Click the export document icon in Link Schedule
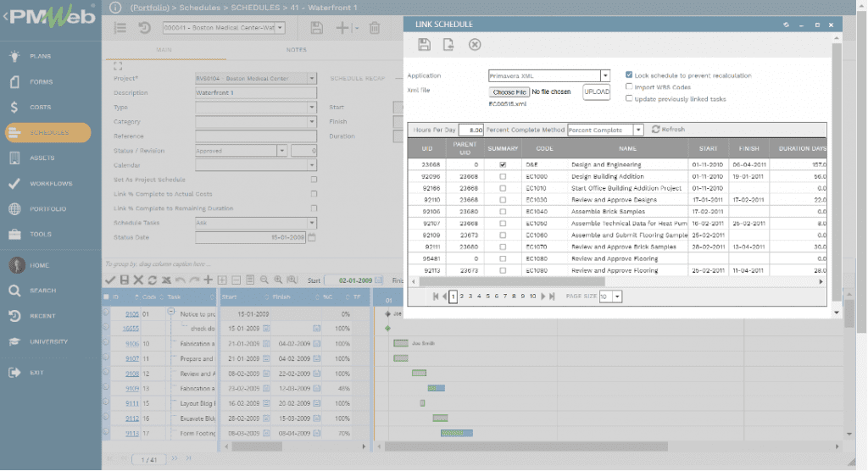 448,45
